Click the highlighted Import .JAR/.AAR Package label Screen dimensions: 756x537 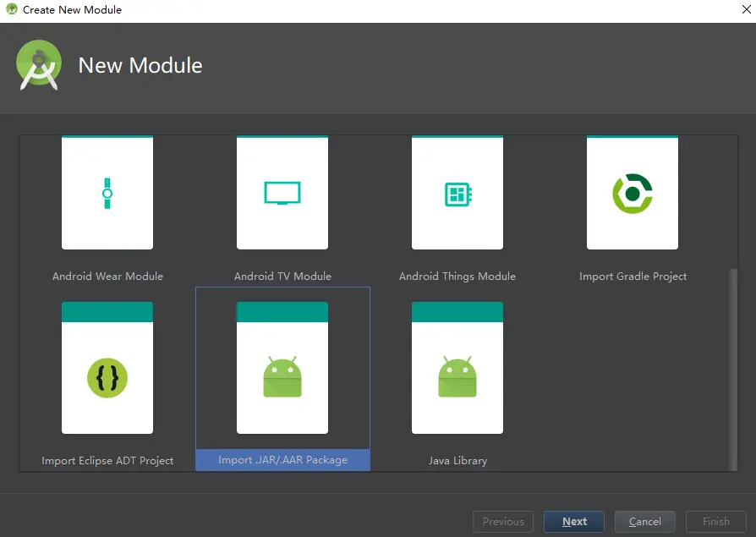tap(282, 460)
